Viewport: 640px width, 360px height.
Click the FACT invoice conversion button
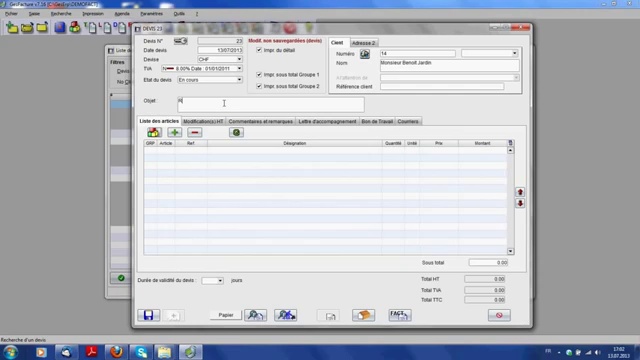[400, 315]
